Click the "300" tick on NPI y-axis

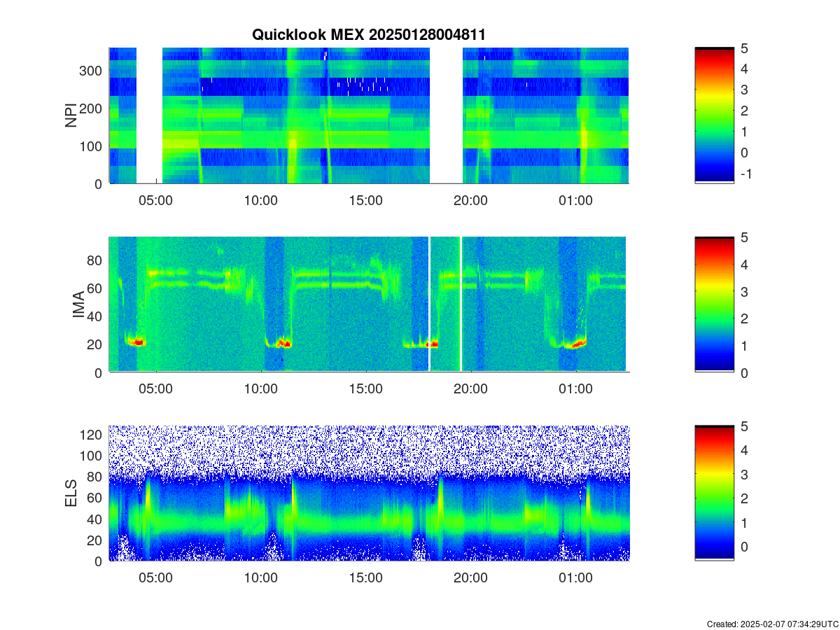click(92, 71)
